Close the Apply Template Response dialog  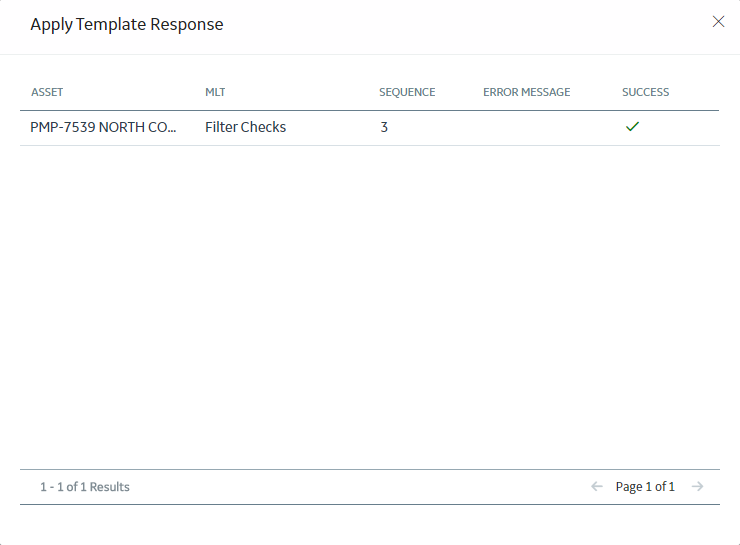click(x=718, y=22)
